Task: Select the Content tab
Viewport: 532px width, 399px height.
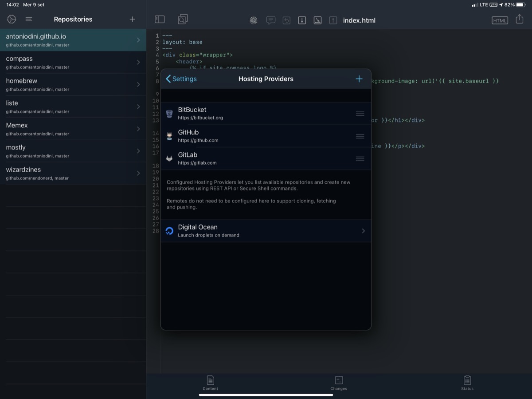Action: (210, 383)
